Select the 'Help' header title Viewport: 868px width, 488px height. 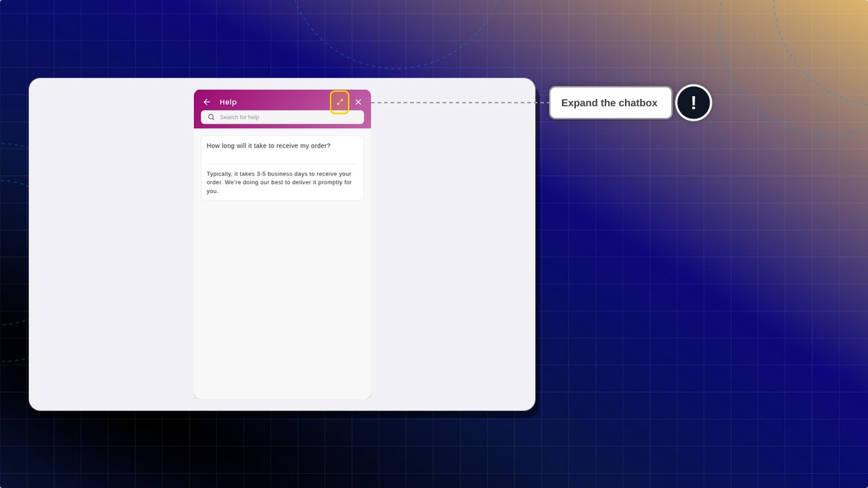coord(228,102)
